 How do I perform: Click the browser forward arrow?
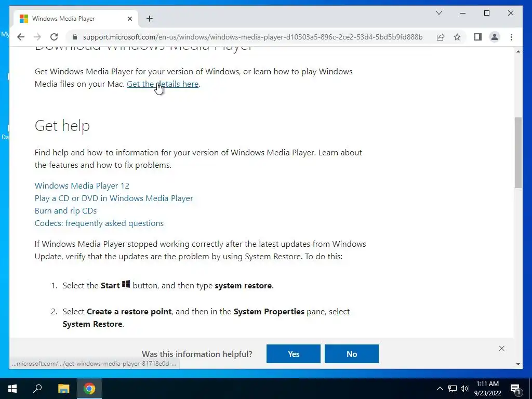[37, 37]
